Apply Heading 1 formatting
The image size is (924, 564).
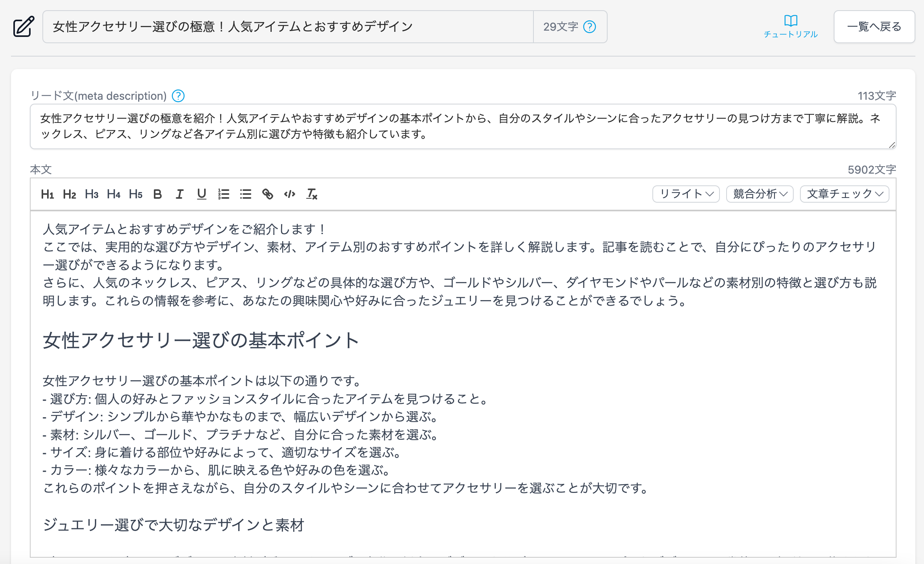pyautogui.click(x=47, y=194)
